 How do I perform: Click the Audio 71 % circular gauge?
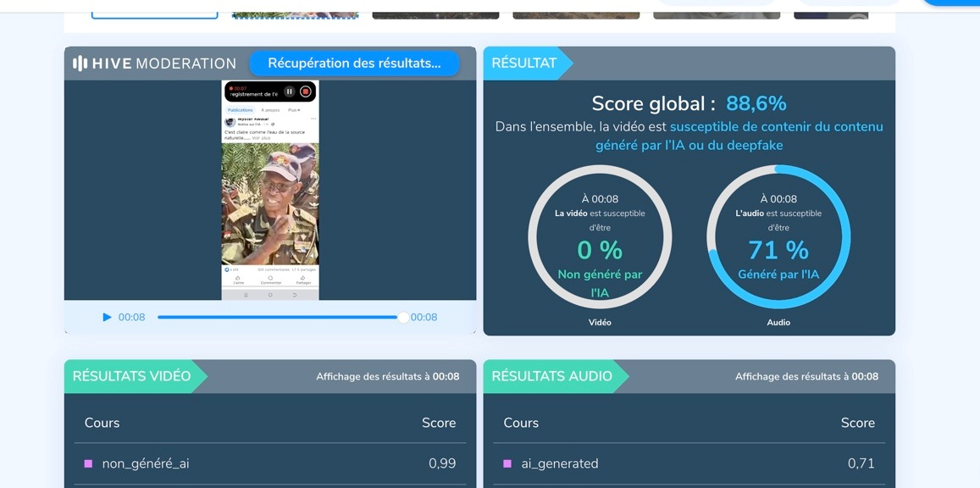778,237
